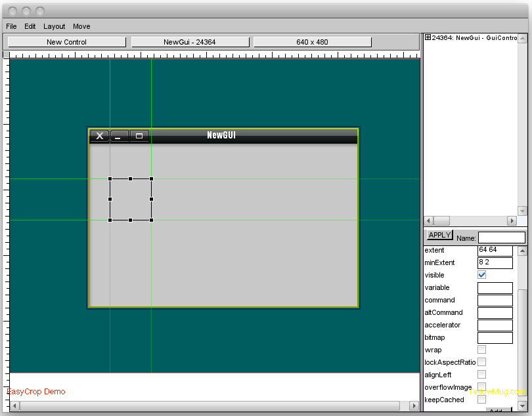Viewport: 532px width, 416px height.
Task: Open the 640 x 480 resolution selector
Action: [312, 42]
